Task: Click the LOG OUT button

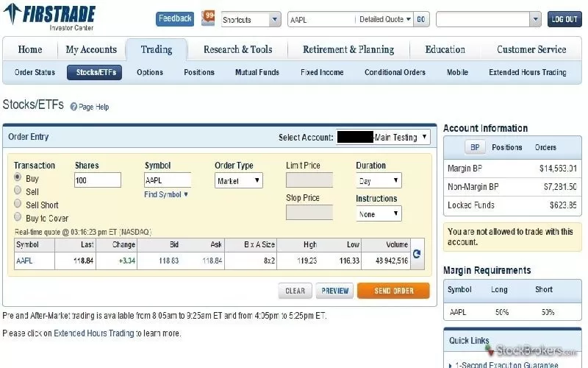Action: pos(564,19)
